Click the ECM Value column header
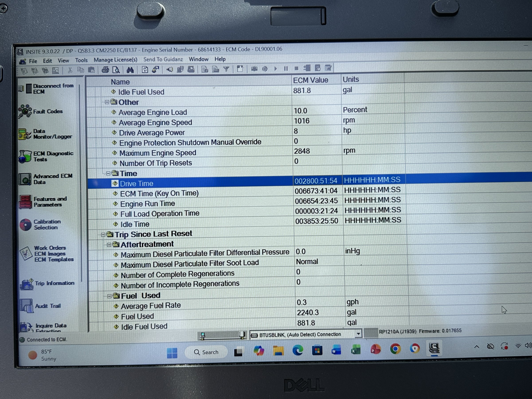The image size is (532, 399). click(x=317, y=80)
